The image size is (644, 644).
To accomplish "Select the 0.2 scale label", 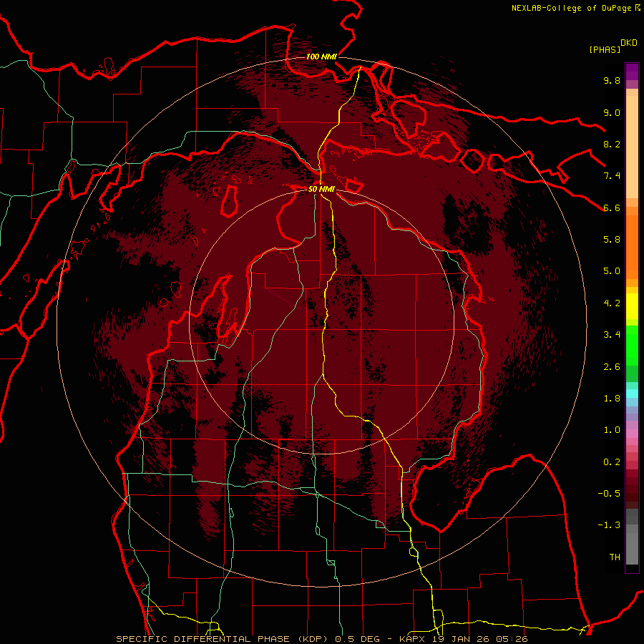I will [x=612, y=462].
